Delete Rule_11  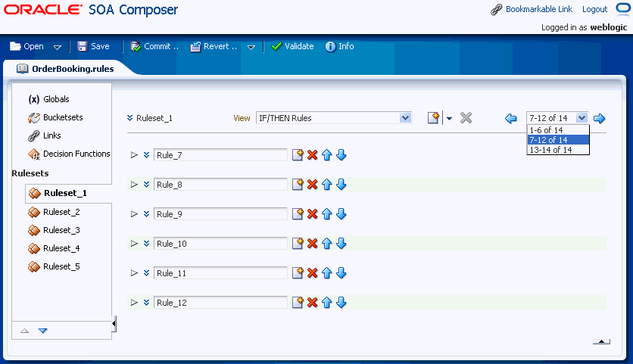[313, 273]
